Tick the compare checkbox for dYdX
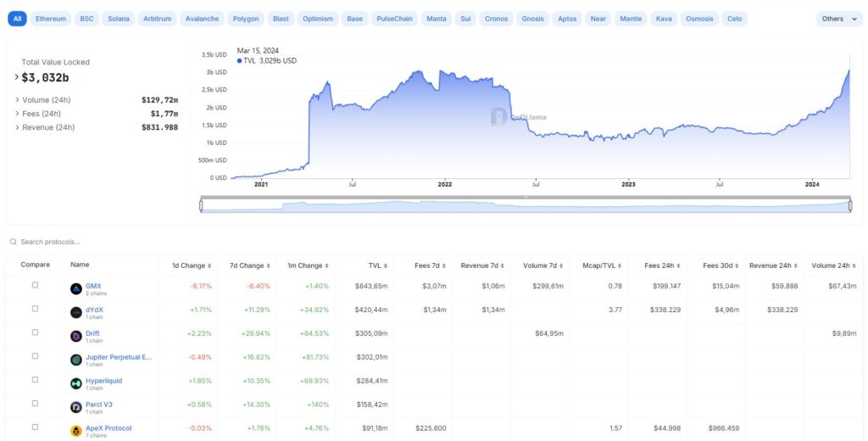The height and width of the screenshot is (441, 868). coord(35,309)
